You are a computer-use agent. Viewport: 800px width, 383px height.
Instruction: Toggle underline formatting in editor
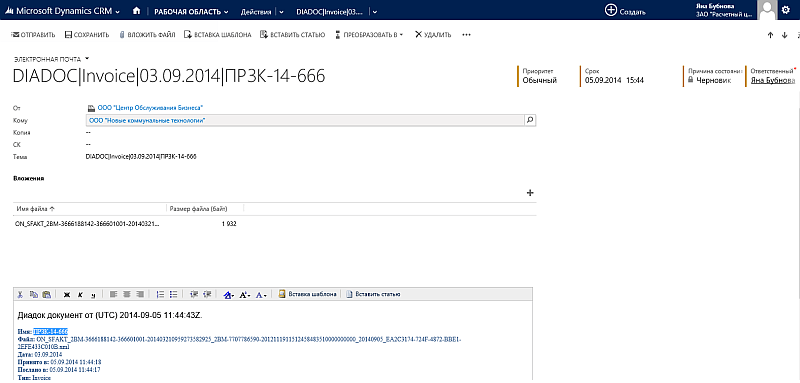[x=93, y=294]
